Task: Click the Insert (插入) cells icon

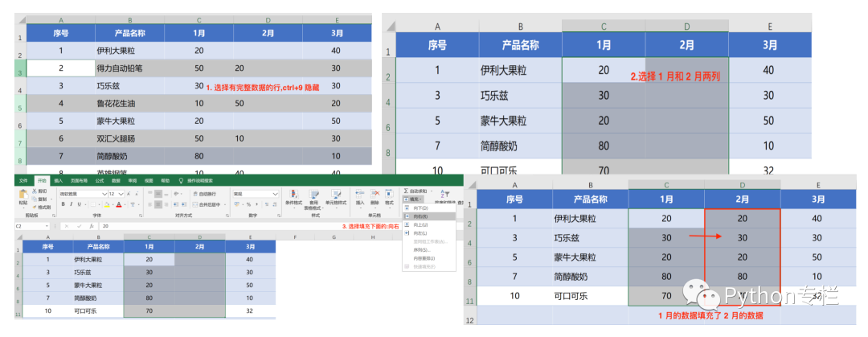Action: (360, 194)
